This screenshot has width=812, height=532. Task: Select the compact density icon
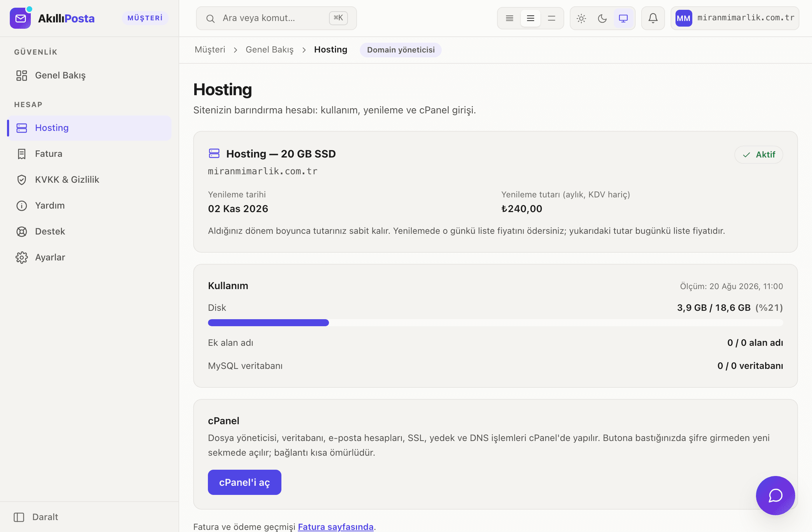point(510,18)
